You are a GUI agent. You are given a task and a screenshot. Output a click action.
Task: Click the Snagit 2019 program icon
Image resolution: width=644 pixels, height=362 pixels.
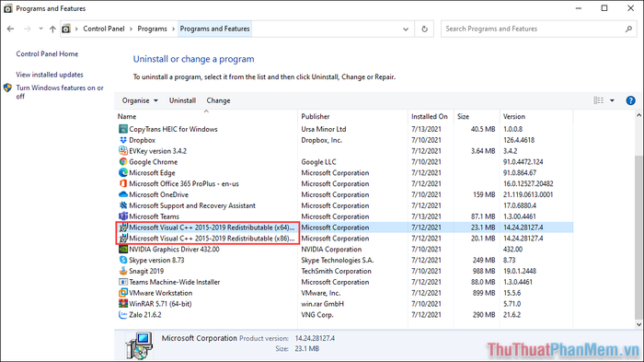tap(122, 271)
